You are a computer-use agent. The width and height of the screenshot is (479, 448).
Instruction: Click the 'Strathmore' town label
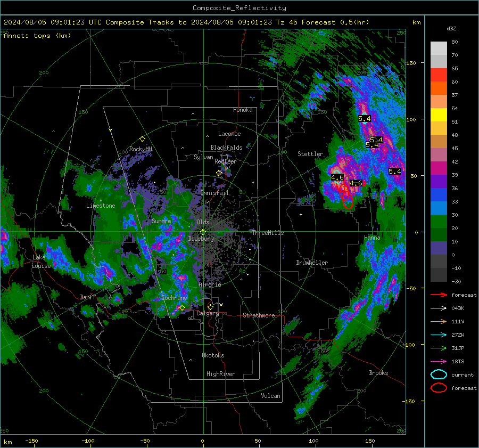tap(259, 315)
